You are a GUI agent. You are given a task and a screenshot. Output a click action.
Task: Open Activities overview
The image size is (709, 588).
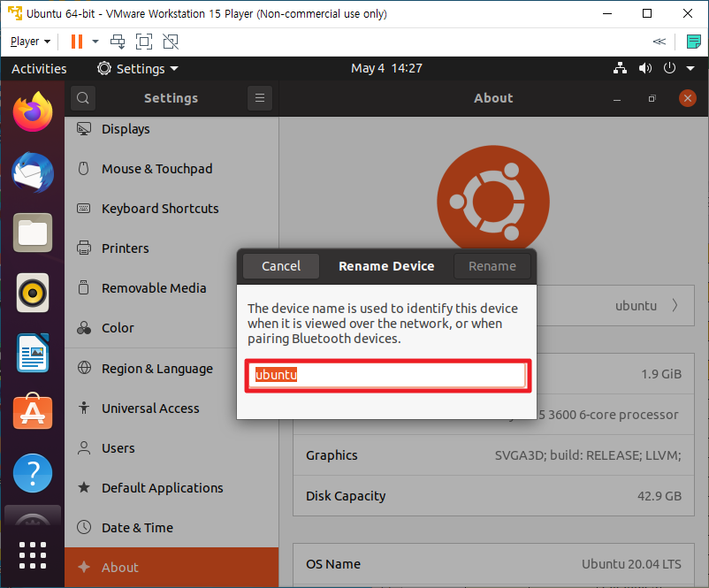click(39, 68)
